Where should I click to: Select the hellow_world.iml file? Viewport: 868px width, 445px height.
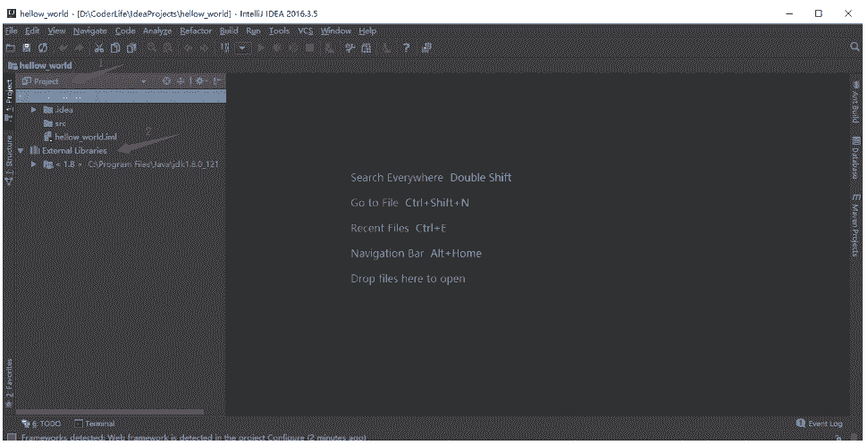(85, 137)
